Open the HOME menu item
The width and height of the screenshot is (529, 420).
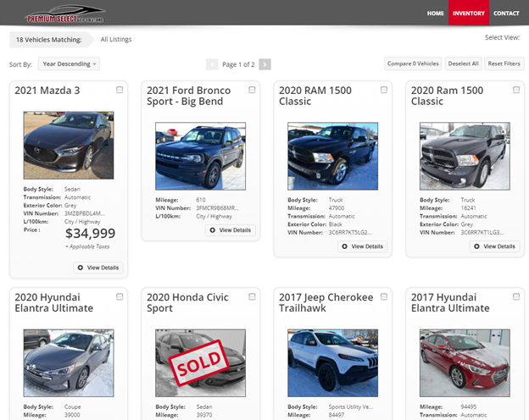click(x=435, y=14)
